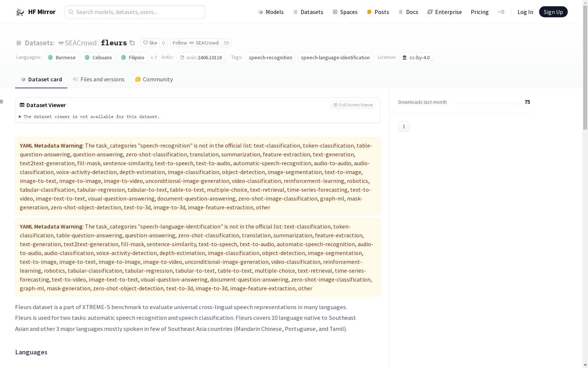Click the downloads last month sparkline

point(485,103)
